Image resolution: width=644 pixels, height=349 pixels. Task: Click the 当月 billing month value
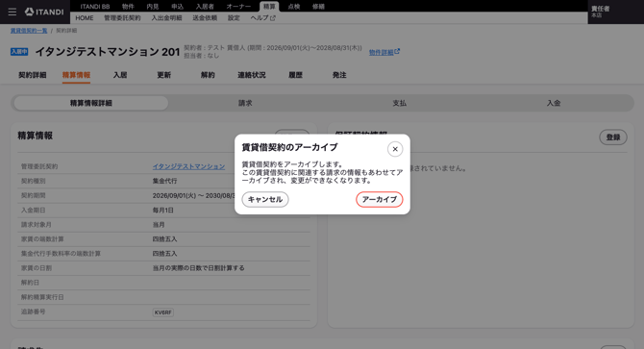(x=159, y=225)
